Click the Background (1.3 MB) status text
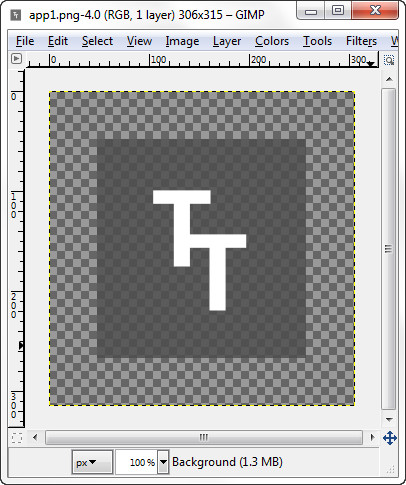 (227, 462)
